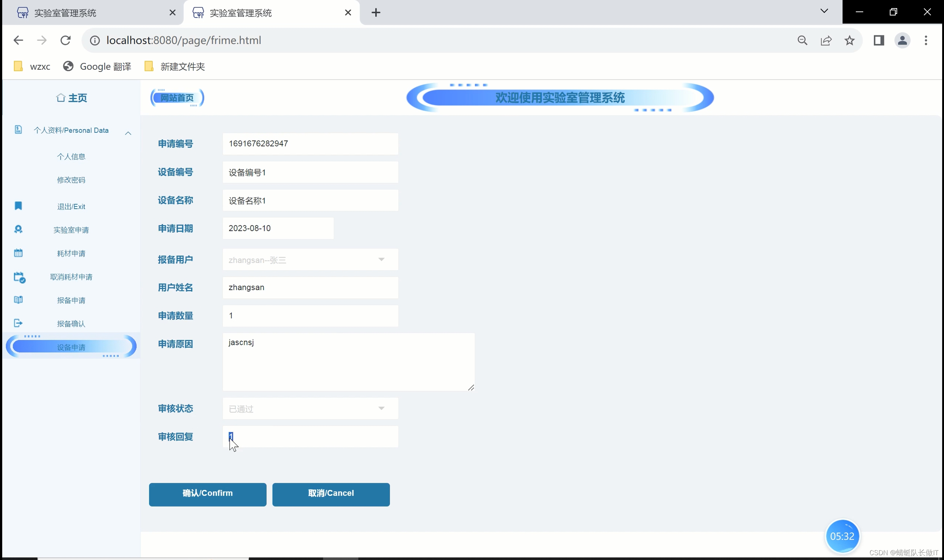Click the bookmark icon beside 退出/Exit

18,206
